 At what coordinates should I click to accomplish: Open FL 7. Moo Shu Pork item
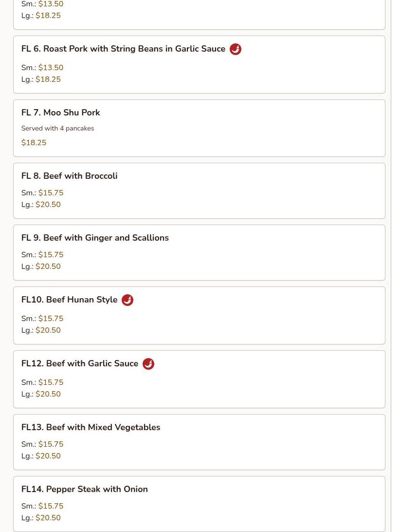[60, 113]
